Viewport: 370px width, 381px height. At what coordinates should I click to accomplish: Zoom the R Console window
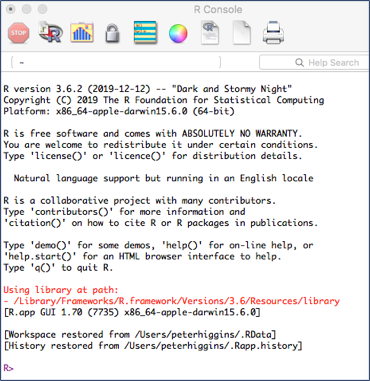coord(42,9)
